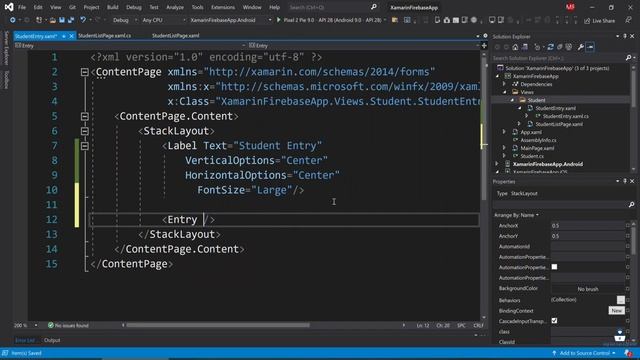Click Switch Views icon in Solution Explorer

point(525,47)
